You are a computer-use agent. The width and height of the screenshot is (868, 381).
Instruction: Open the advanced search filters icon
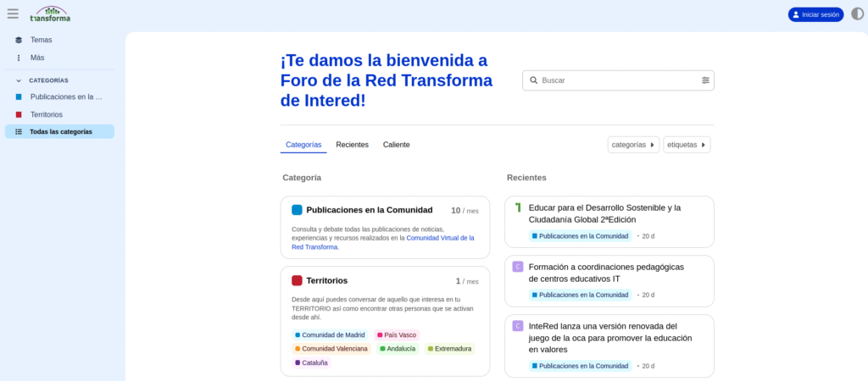click(705, 80)
